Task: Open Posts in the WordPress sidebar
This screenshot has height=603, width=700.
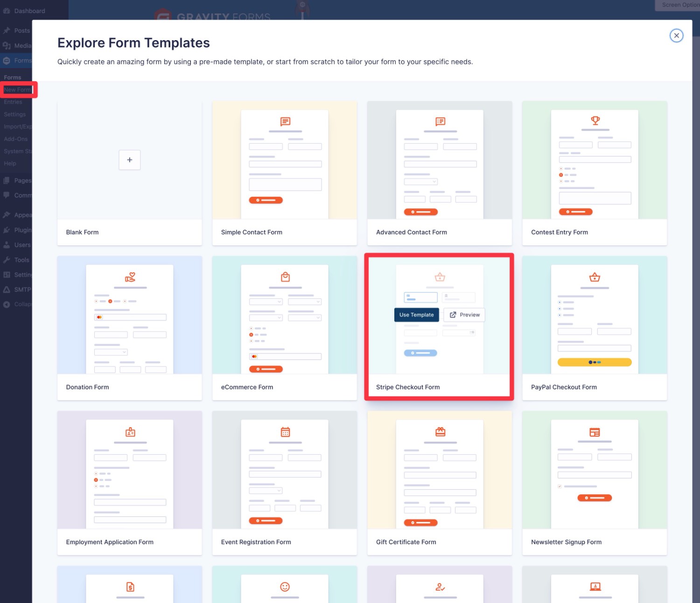Action: pyautogui.click(x=16, y=30)
